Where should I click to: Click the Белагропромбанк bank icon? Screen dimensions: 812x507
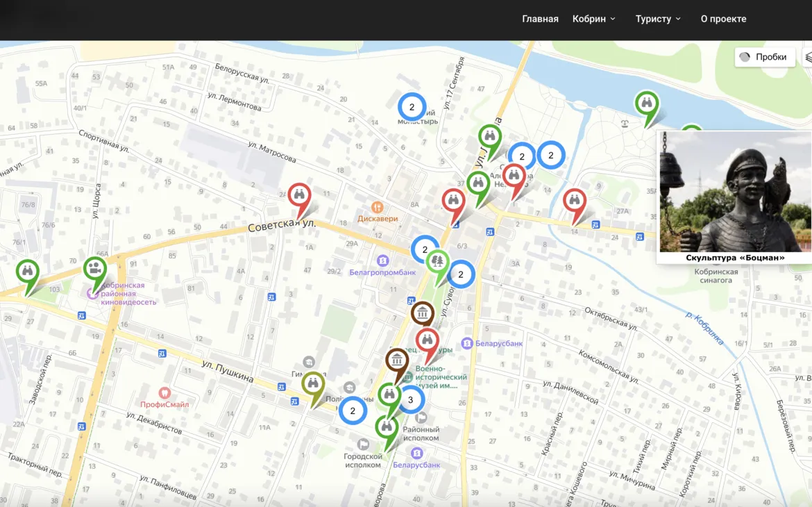pos(382,260)
